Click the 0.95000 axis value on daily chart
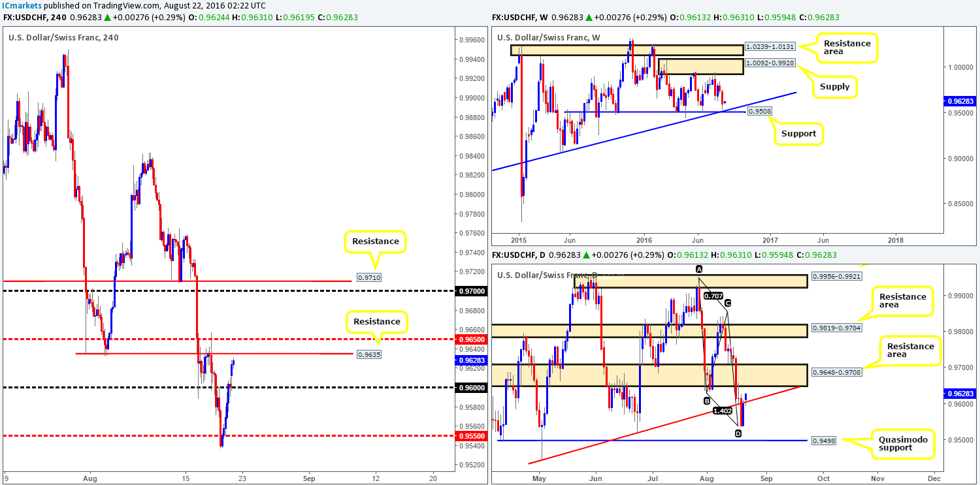 point(960,440)
